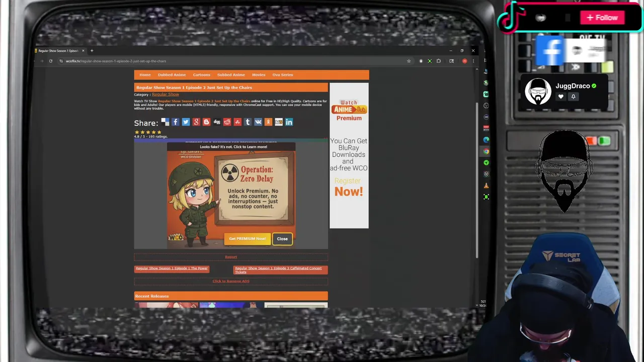Share episode on VK
Viewport: 644px width, 362px height.
click(258, 122)
